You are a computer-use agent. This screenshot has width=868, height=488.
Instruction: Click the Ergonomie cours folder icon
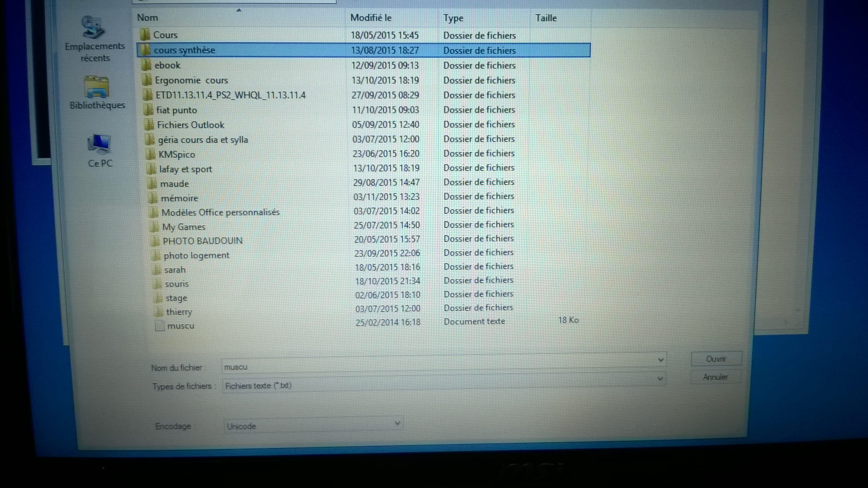[x=147, y=80]
